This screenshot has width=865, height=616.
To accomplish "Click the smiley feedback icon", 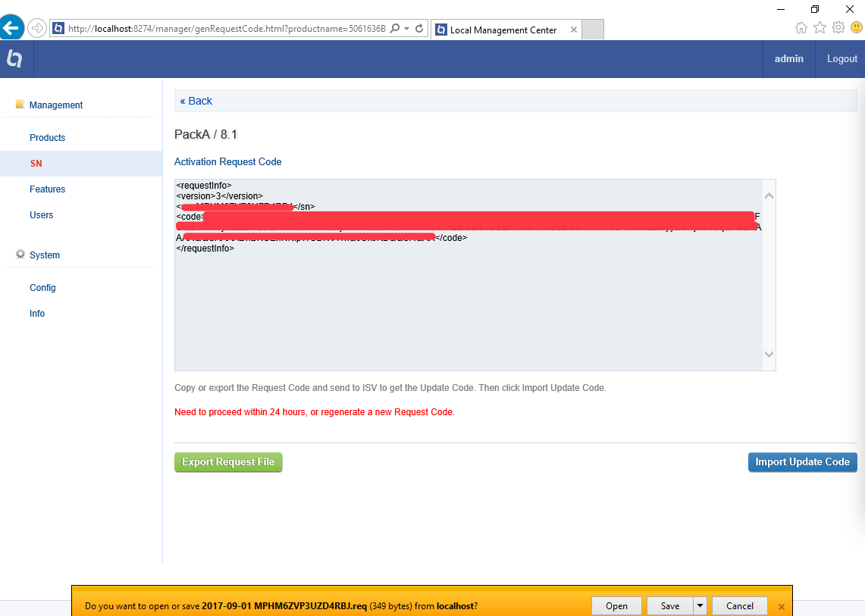I will [856, 28].
